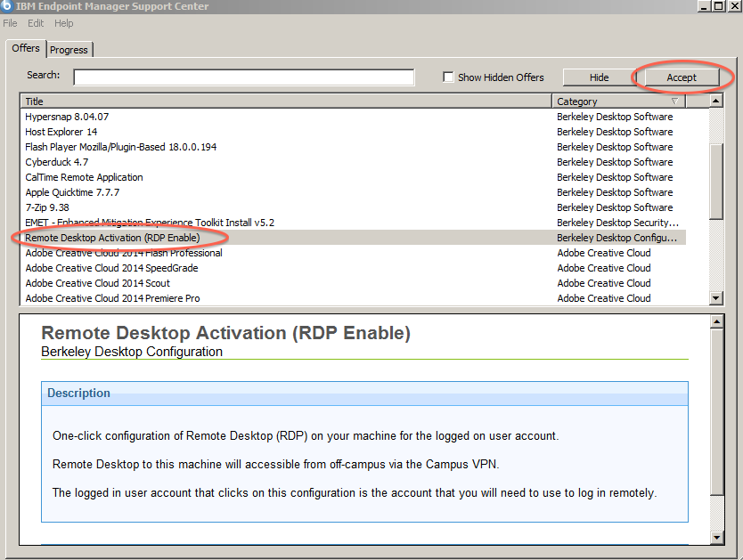Click the Category column sort arrow
Screen dimensions: 743x560
674,101
